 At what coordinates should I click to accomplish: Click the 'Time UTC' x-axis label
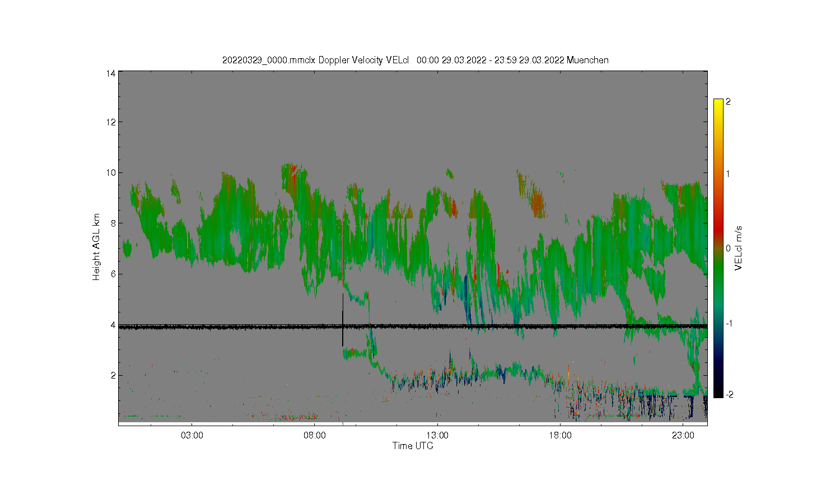click(x=413, y=446)
